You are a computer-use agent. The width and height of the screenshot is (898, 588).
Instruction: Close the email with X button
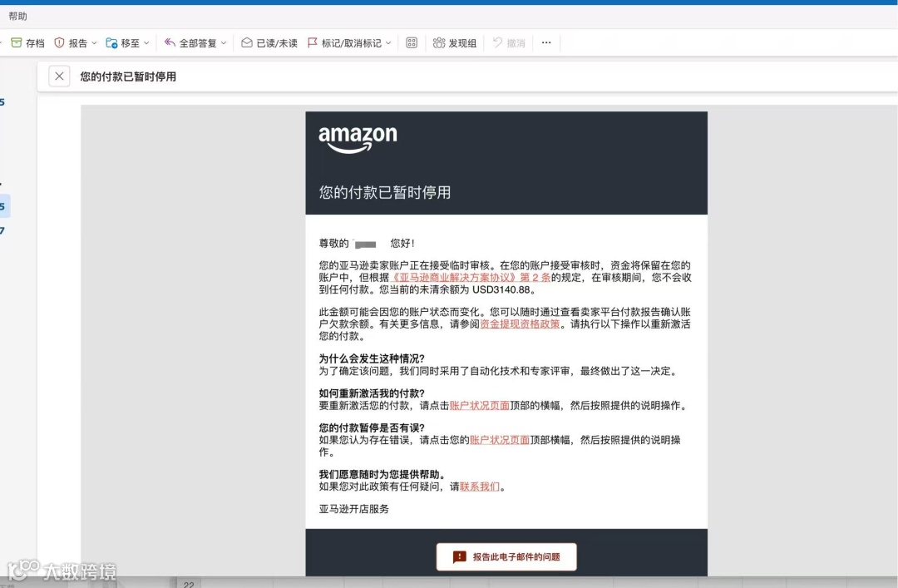tap(59, 77)
